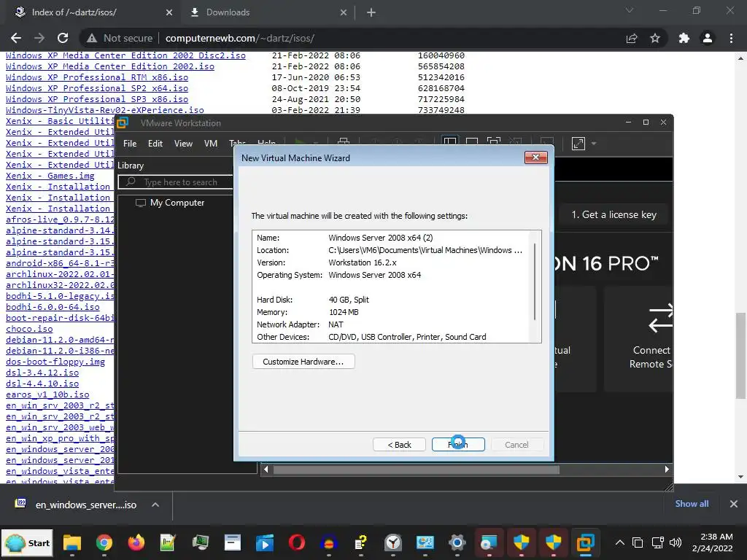Viewport: 747px width, 560px height.
Task: Select the 'Windows Server 2008 x64 (2)' name value
Action: [380, 238]
